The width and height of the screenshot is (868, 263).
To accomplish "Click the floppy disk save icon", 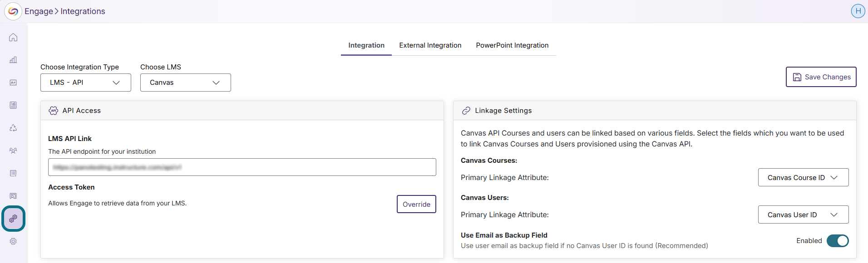I will 797,77.
